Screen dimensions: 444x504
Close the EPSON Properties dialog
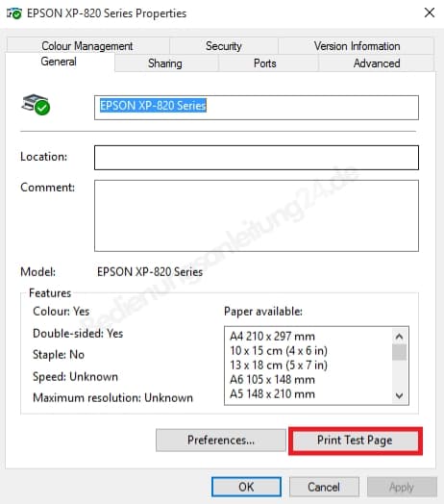pos(430,13)
